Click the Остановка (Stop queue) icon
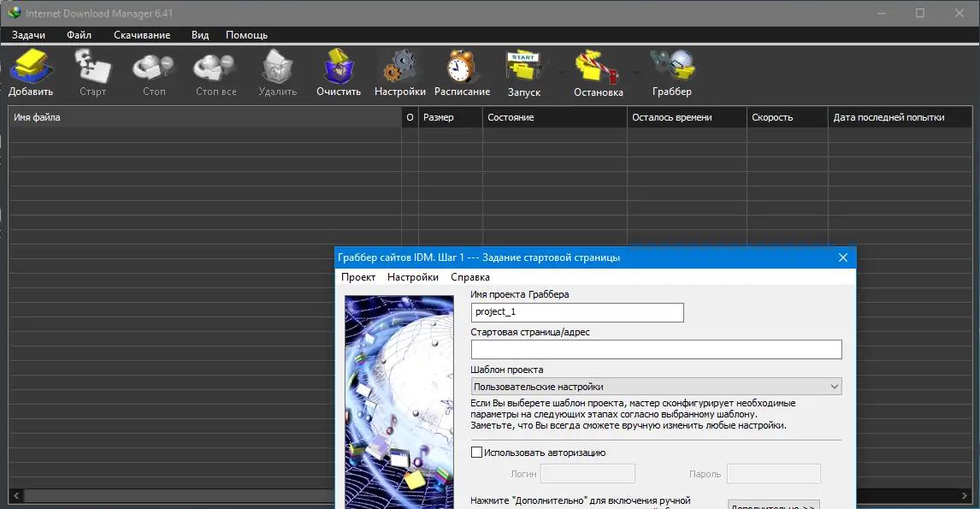980x509 pixels. tap(599, 70)
